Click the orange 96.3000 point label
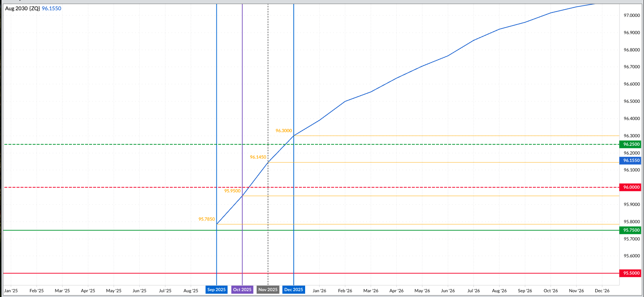644x297 pixels. pos(283,131)
